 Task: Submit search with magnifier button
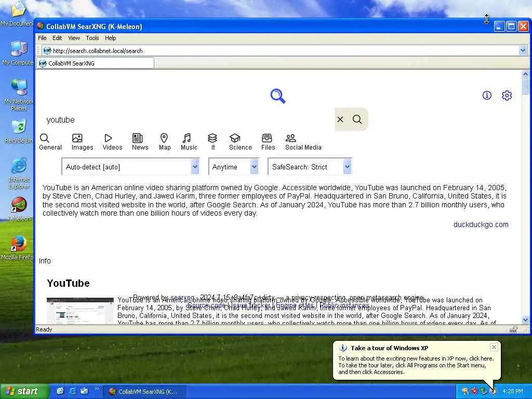click(357, 119)
